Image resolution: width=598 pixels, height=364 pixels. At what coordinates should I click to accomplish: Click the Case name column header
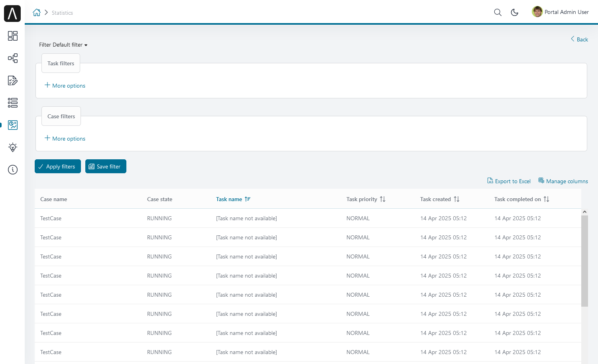pos(53,199)
